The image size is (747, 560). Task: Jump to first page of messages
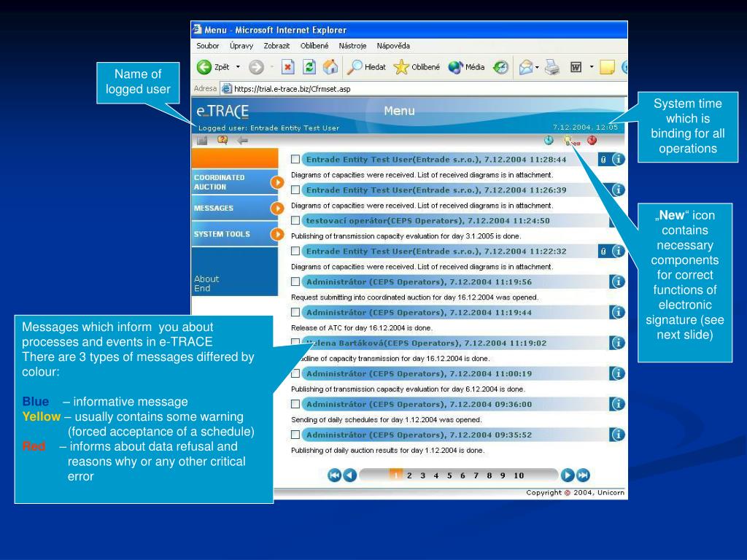(x=334, y=475)
